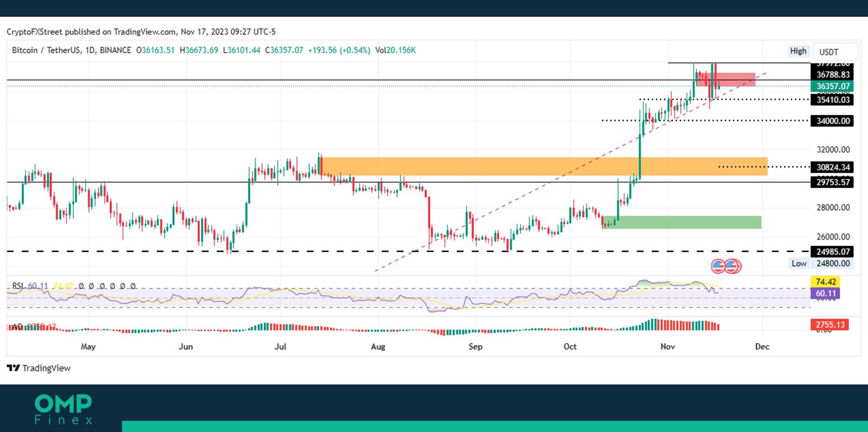Click the OMP Finex logo
Viewport: 868px width, 432px height.
pyautogui.click(x=63, y=409)
